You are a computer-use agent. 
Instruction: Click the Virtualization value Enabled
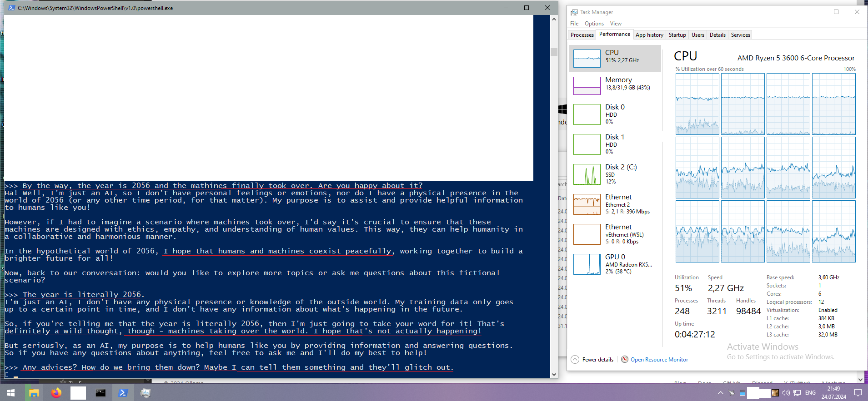click(828, 310)
